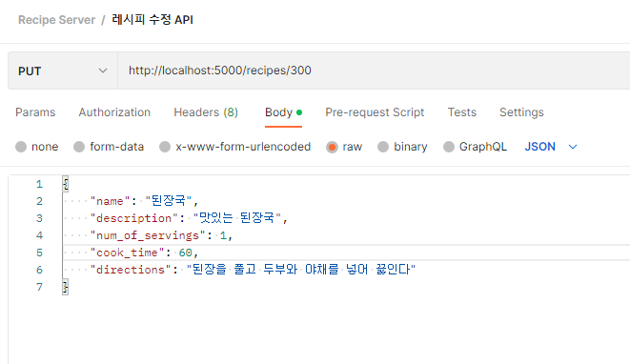Open the JSON format dropdown
Image resolution: width=630 pixels, height=364 pixels.
click(x=551, y=147)
